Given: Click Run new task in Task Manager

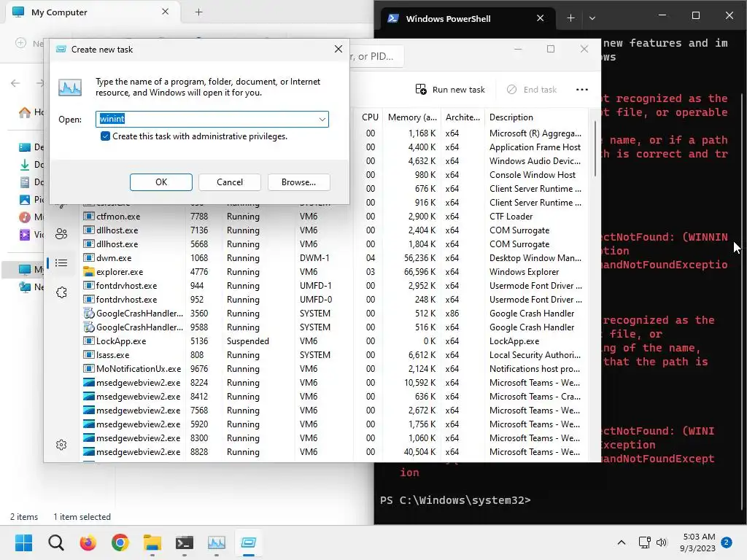Looking at the screenshot, I should pos(450,90).
